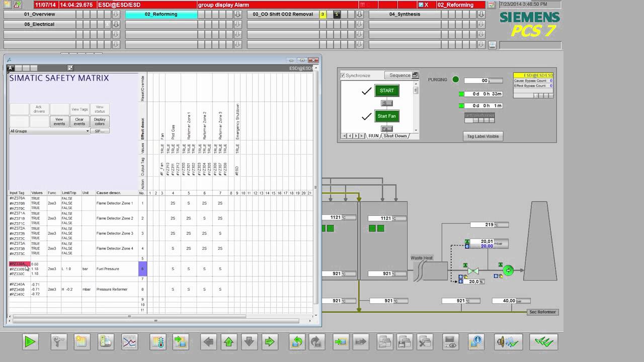Click the SIF... button

point(100,131)
